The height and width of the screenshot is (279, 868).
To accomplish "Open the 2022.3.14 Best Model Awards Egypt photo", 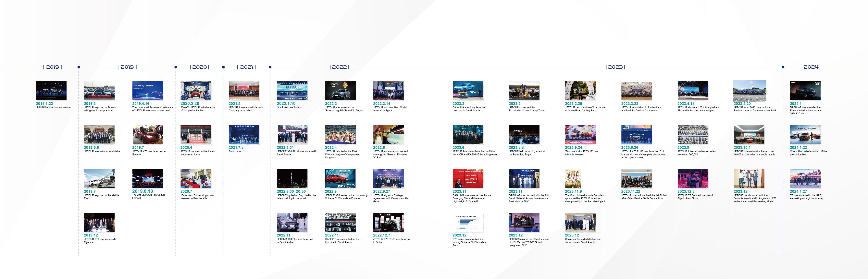I will (x=389, y=91).
